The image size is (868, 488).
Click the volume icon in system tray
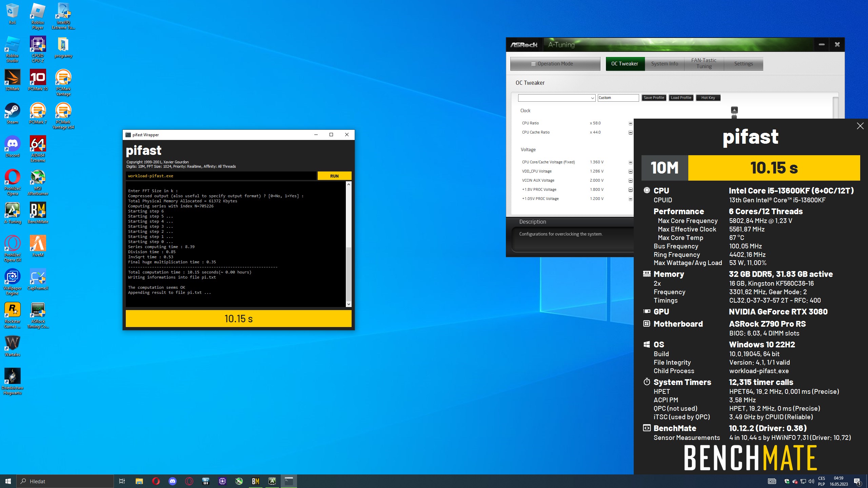(x=811, y=481)
